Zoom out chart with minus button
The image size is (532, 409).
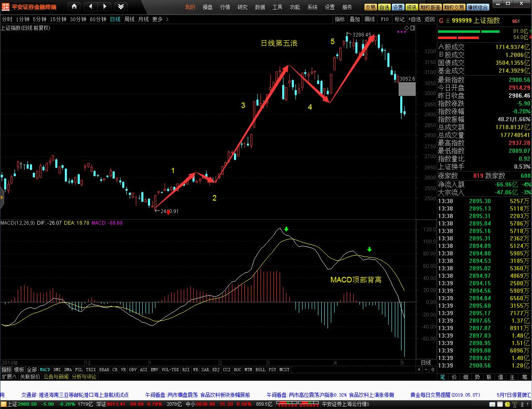click(426, 370)
